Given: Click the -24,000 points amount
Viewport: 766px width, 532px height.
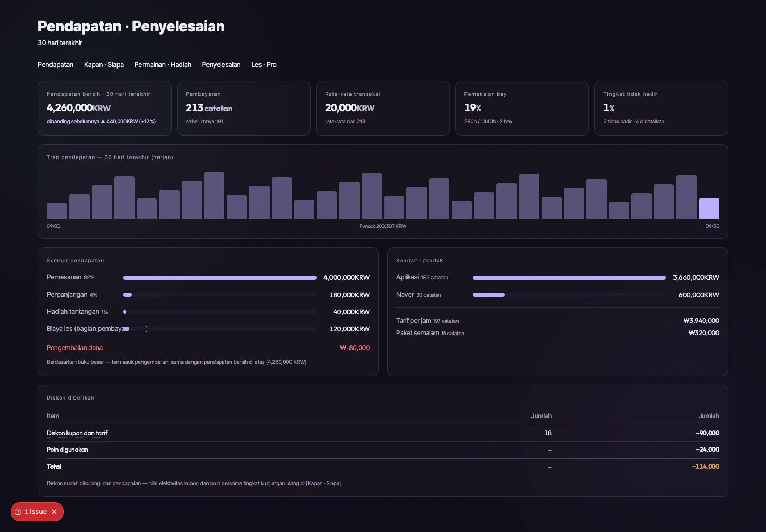Looking at the screenshot, I should (707, 450).
